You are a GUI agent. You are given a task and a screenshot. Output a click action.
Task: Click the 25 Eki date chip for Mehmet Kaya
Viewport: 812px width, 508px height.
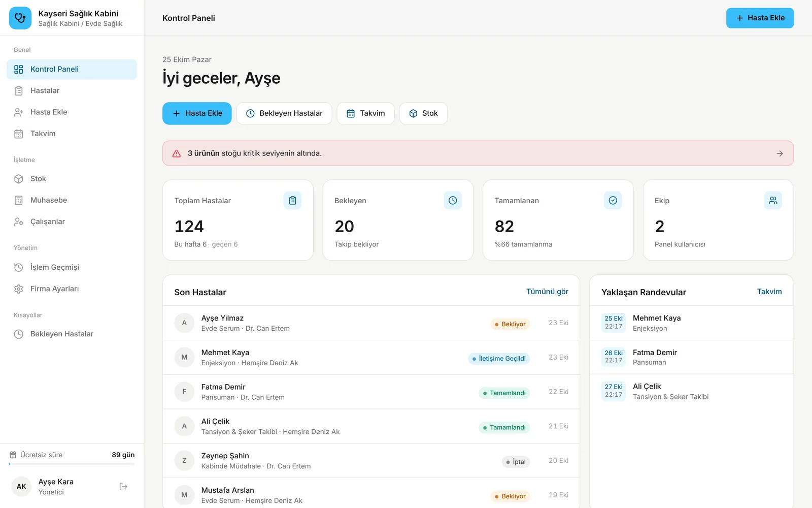coord(614,323)
